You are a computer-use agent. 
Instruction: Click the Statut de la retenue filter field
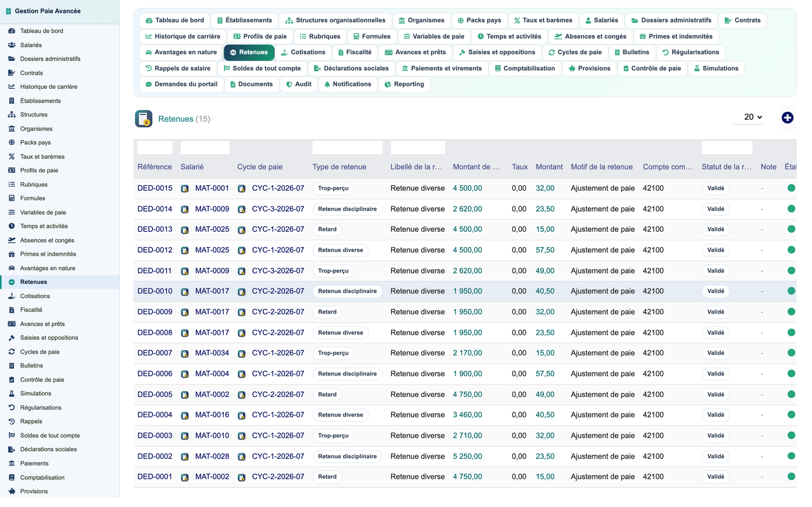pos(727,148)
